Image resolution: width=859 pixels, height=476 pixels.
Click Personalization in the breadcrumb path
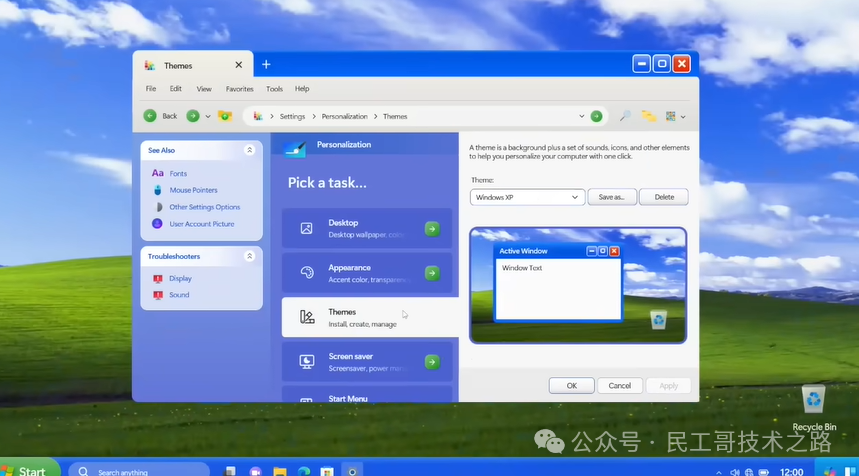click(x=345, y=117)
